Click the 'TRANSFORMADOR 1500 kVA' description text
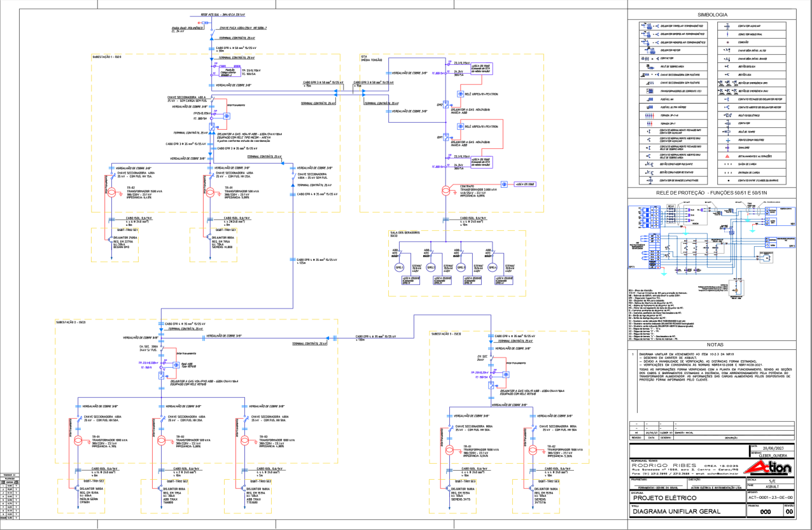 (x=144, y=191)
